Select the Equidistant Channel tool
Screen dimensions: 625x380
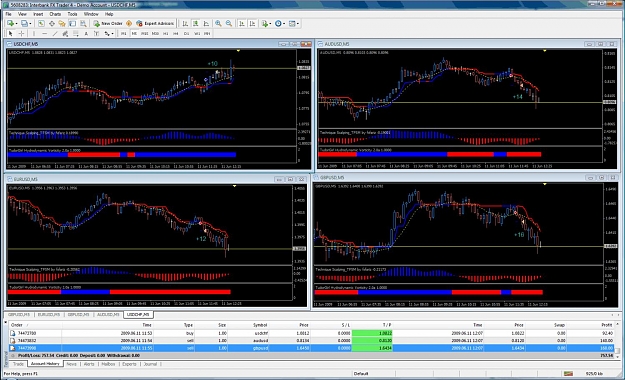(x=65, y=33)
